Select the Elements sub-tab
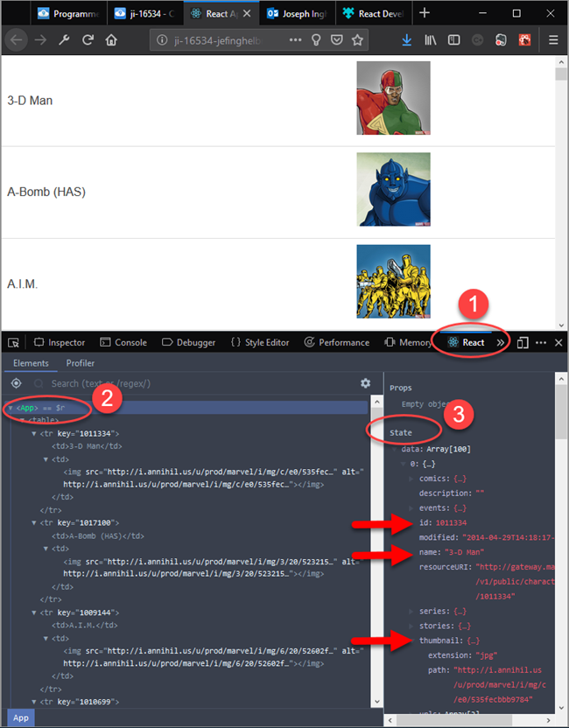Screen dimensions: 569x728 [x=31, y=363]
